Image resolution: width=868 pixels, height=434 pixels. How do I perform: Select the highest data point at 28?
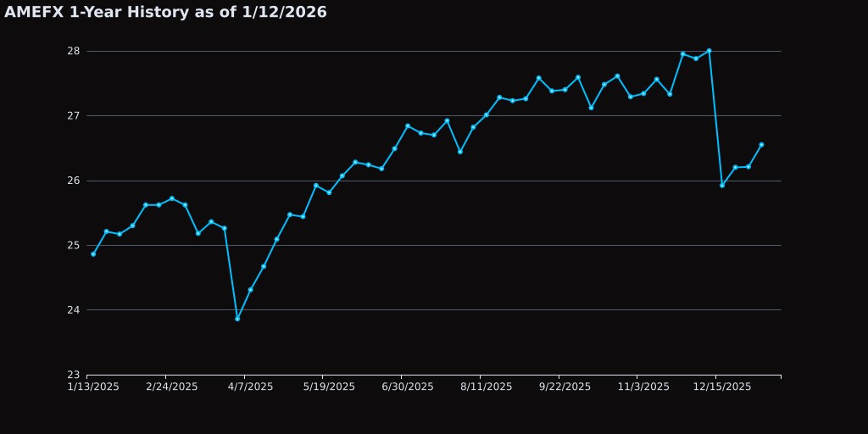pos(709,51)
